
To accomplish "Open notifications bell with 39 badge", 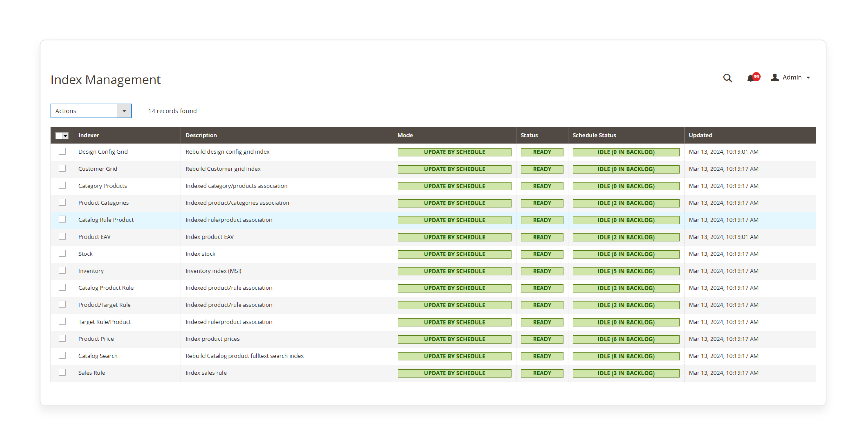I will click(753, 77).
